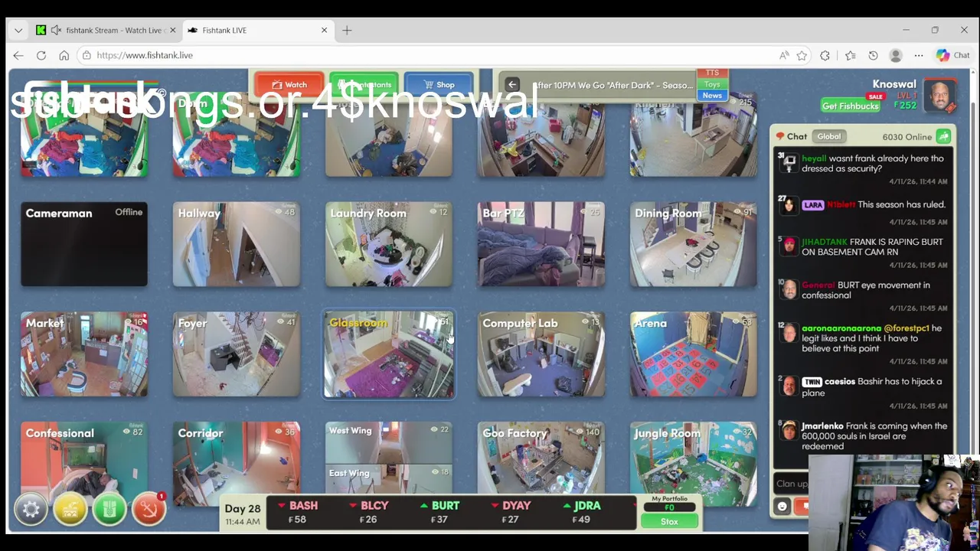Open the red anchor icon with notification
This screenshot has width=980, height=551.
coord(149,509)
